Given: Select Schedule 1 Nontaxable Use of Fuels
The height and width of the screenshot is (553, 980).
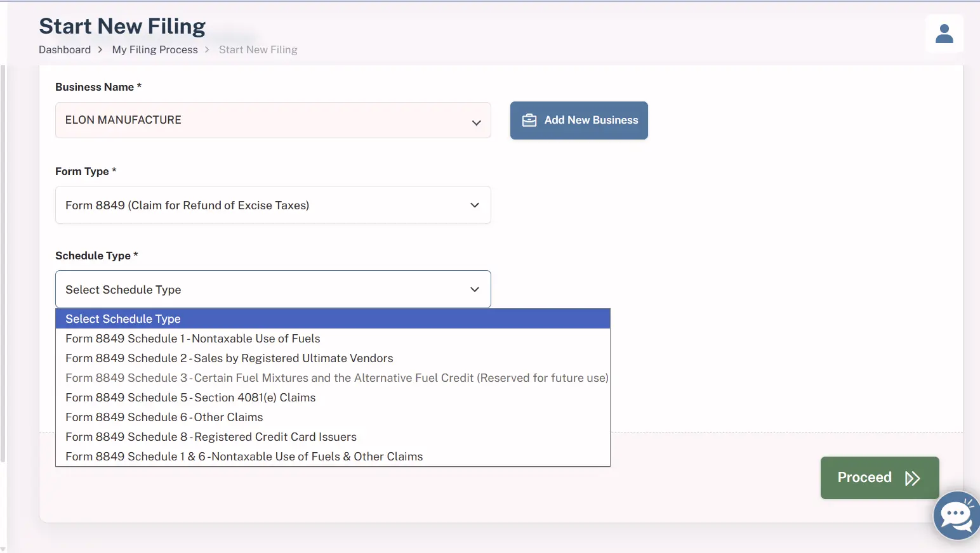Looking at the screenshot, I should [193, 339].
